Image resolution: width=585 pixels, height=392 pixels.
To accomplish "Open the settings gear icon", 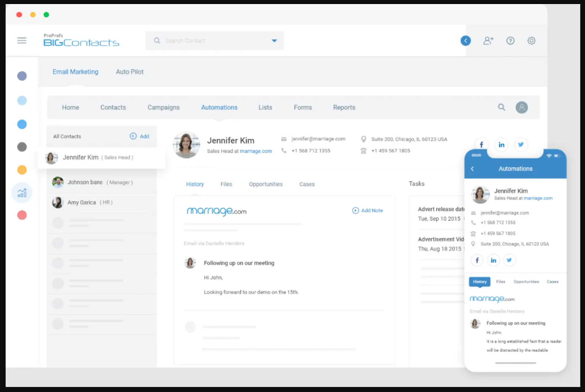I will point(531,41).
